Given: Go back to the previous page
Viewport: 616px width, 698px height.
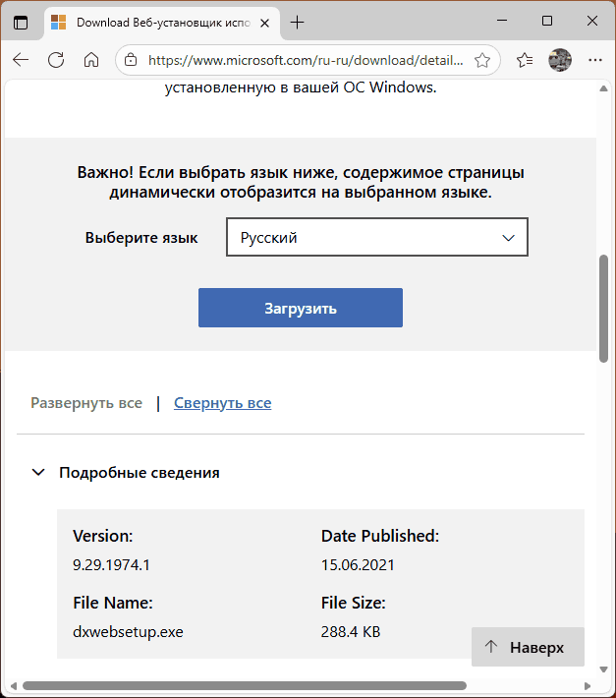Looking at the screenshot, I should pos(21,60).
